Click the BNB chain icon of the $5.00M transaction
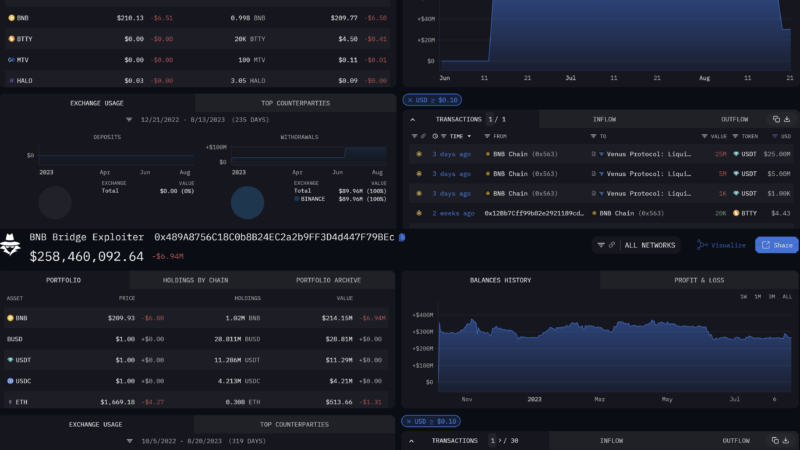 (x=419, y=174)
